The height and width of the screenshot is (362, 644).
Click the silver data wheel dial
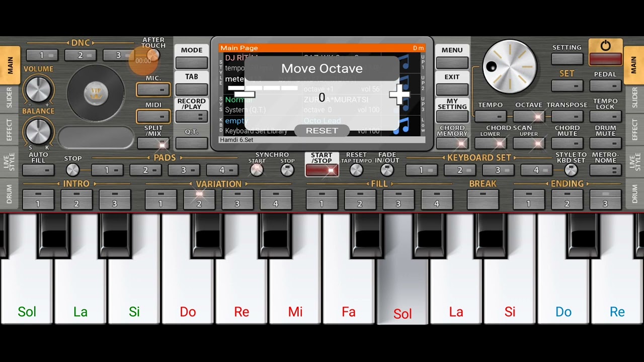[509, 66]
